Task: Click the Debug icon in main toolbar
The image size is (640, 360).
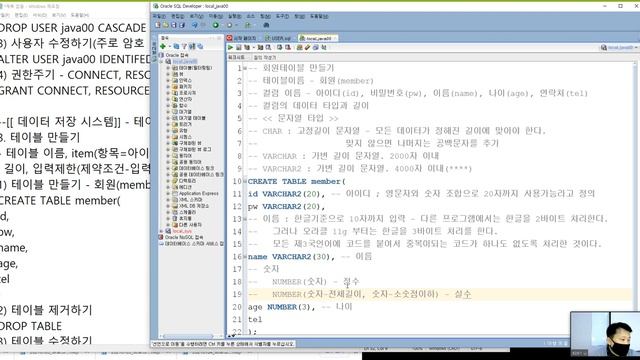Action: click(229, 25)
